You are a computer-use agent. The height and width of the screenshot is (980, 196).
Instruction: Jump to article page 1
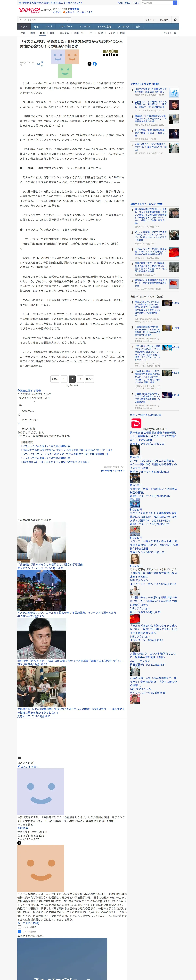coord(64,379)
